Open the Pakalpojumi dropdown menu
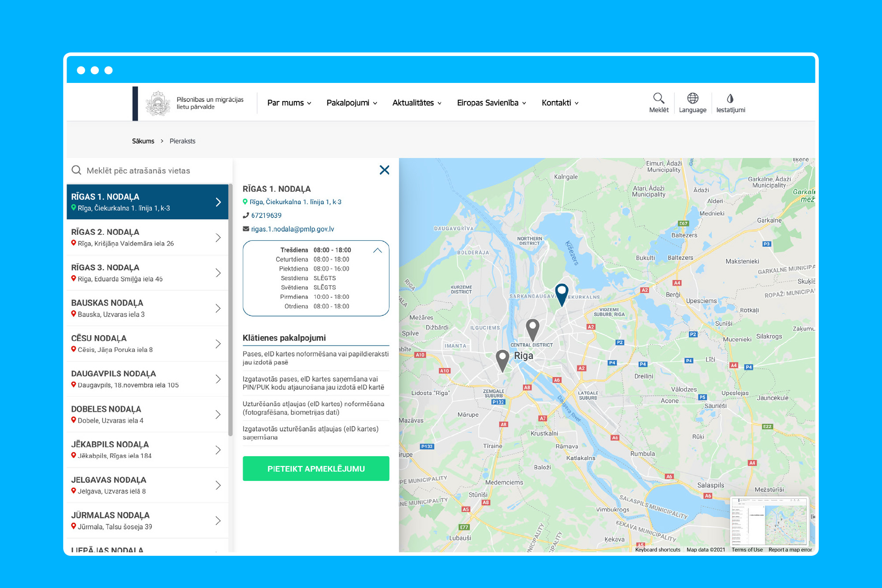The height and width of the screenshot is (588, 882). pyautogui.click(x=352, y=103)
